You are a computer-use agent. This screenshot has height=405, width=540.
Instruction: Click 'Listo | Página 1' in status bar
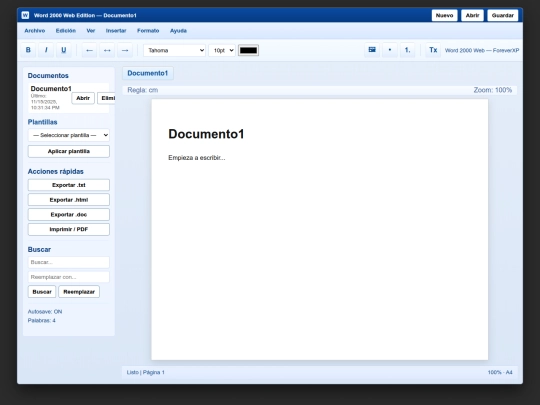(x=146, y=372)
